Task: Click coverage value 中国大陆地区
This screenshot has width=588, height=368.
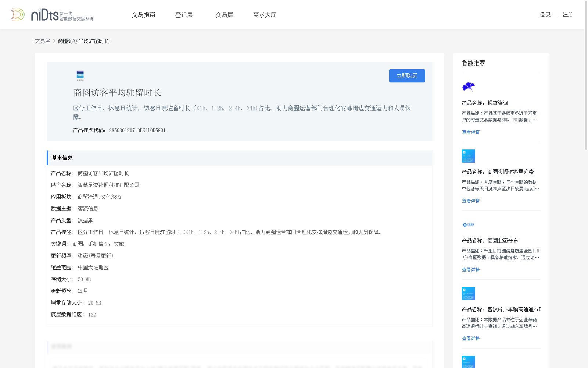Action: point(93,268)
